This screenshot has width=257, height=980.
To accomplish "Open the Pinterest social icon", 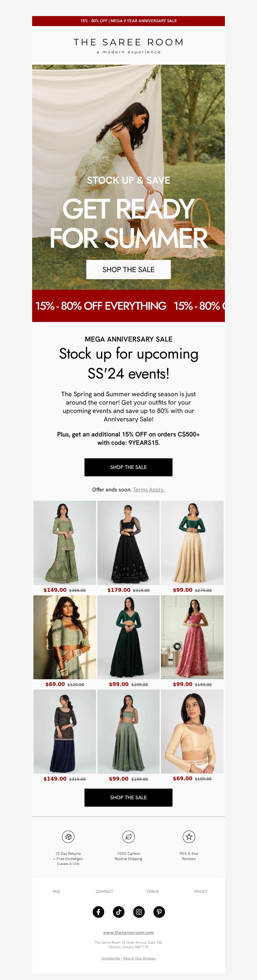I will (159, 912).
